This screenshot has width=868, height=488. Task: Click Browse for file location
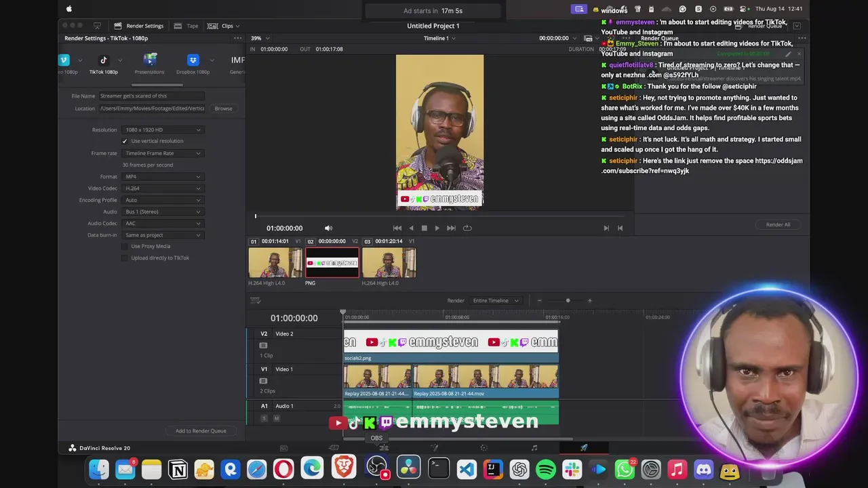tap(223, 108)
